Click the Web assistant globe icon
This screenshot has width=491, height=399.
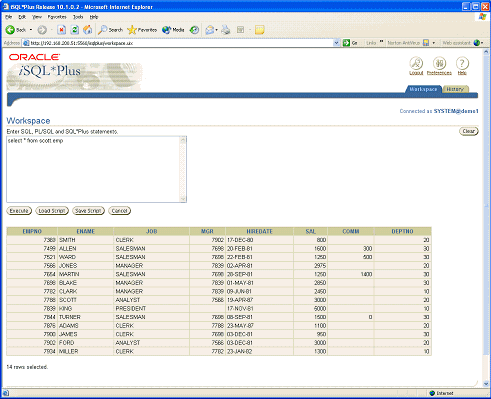coord(477,43)
